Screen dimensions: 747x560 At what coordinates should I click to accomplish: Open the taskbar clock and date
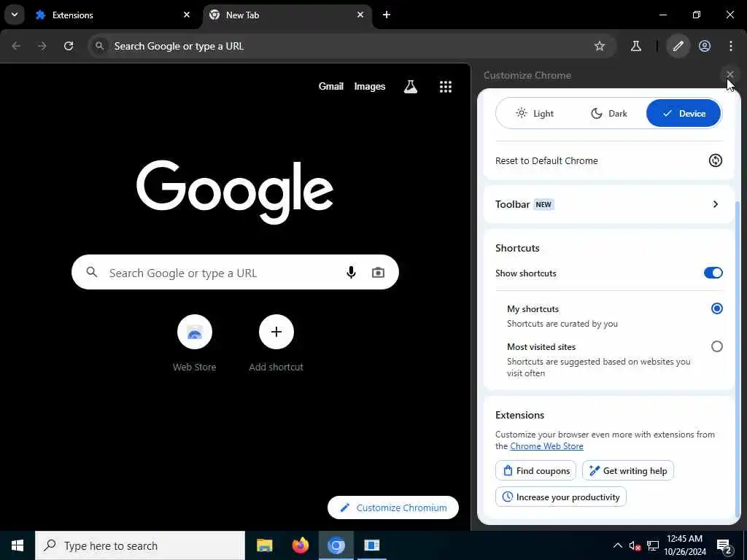click(684, 545)
